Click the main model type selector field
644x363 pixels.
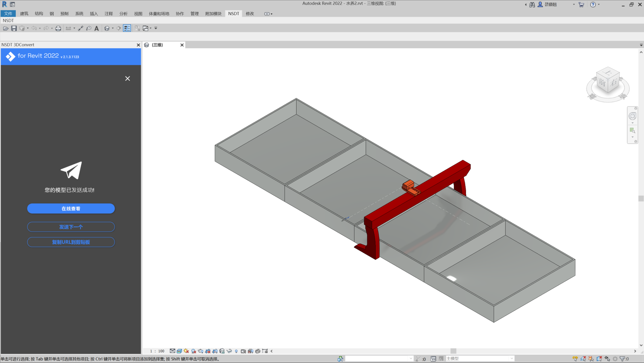click(483, 358)
